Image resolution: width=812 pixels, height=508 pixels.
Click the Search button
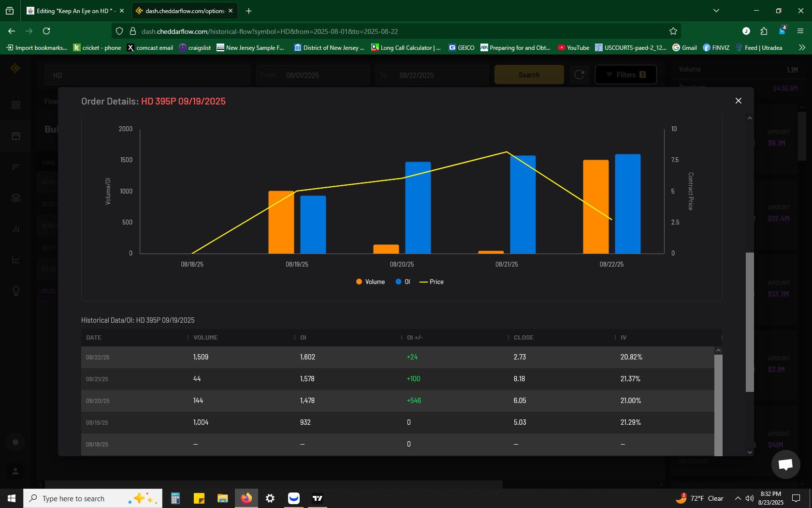529,75
